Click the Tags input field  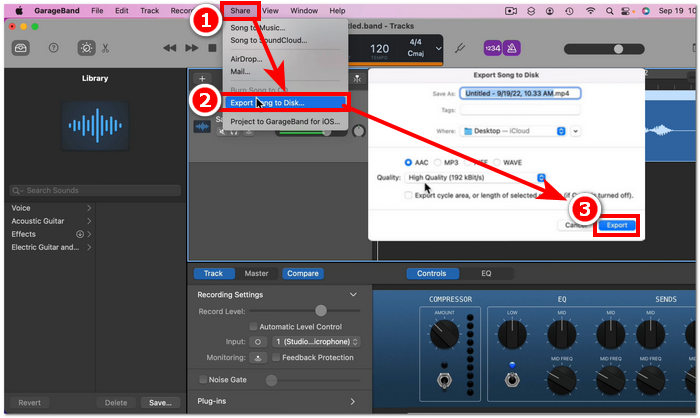[x=520, y=110]
